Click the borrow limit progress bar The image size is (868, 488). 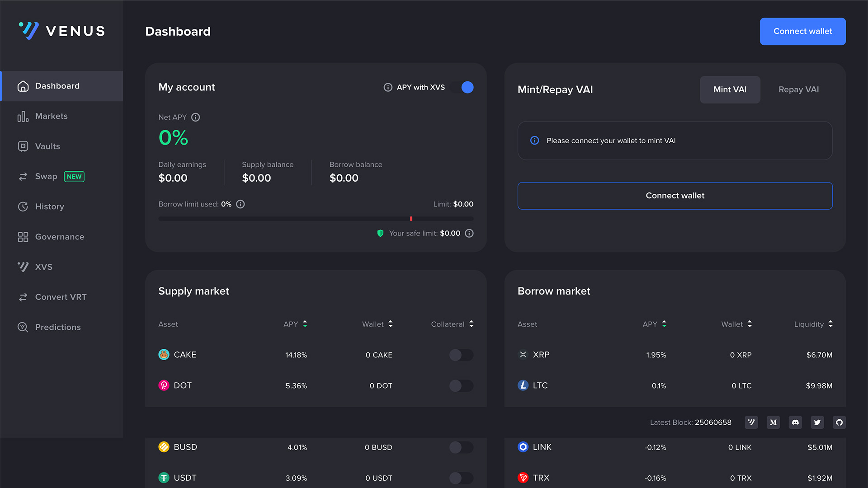(316, 219)
